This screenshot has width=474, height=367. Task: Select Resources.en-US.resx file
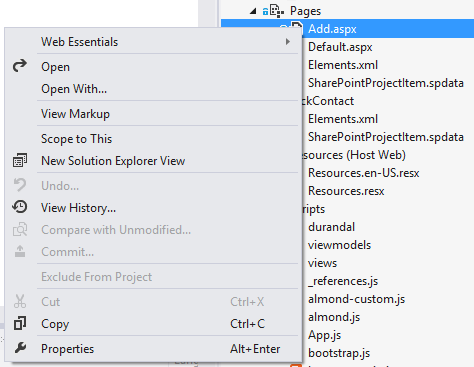[364, 173]
